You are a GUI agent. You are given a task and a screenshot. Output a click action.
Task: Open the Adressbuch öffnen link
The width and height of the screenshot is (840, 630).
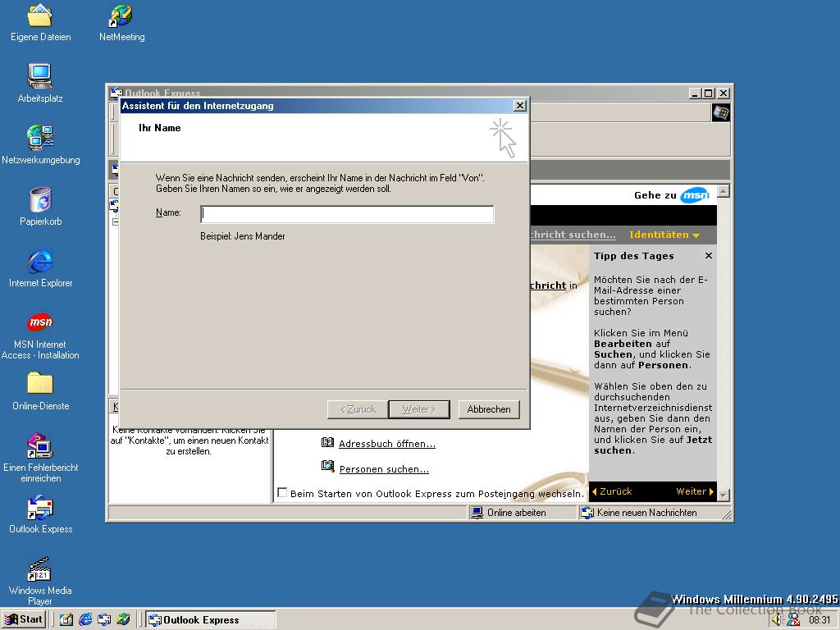coord(387,444)
